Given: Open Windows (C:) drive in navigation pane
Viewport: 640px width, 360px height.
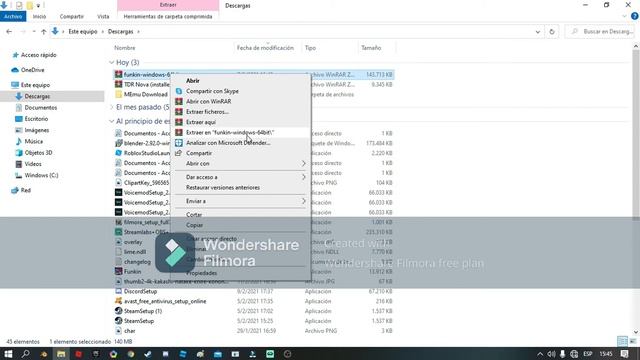Looking at the screenshot, I should pos(41,175).
